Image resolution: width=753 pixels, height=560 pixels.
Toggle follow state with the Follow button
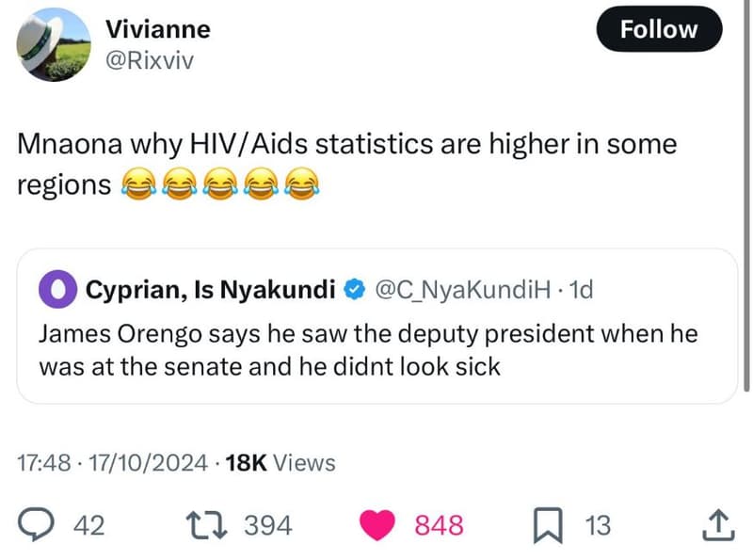tap(659, 28)
